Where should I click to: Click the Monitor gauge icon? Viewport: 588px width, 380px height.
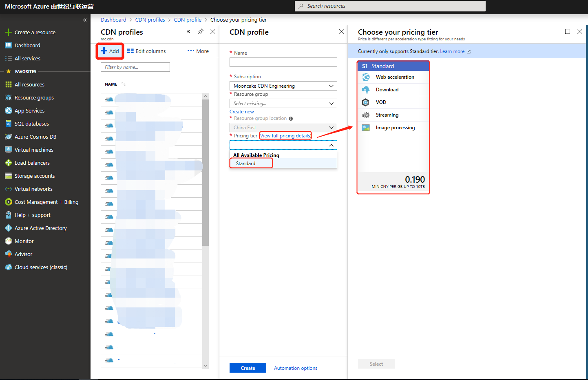click(x=8, y=241)
